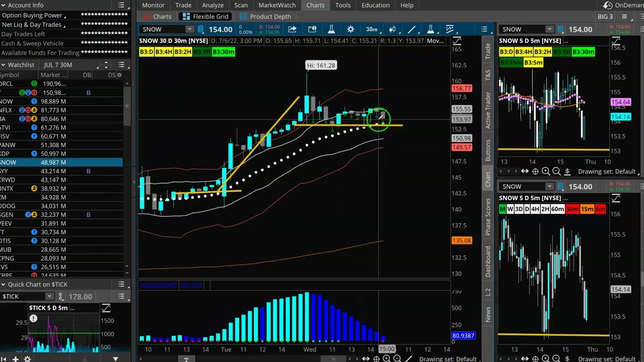
Task: Click the economic calendar icon in main toolbar
Action: pyautogui.click(x=312, y=29)
